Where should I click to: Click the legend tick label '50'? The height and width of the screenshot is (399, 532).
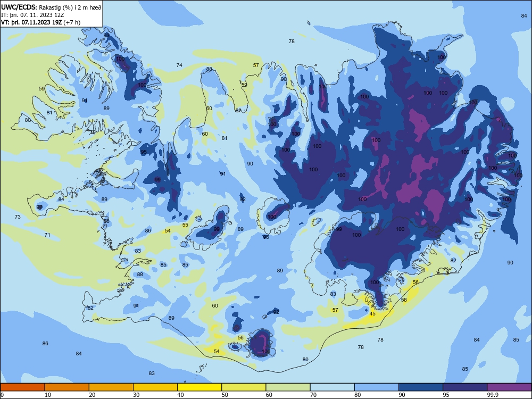pos(225,395)
